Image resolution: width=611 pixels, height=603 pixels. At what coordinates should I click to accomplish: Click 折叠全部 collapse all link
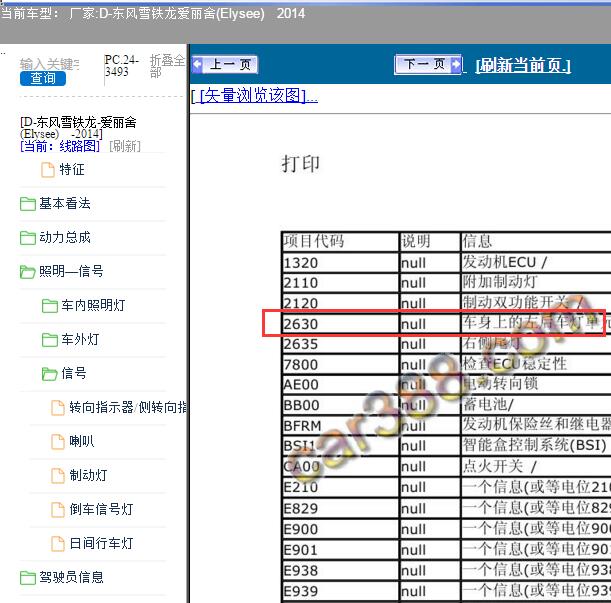point(167,66)
